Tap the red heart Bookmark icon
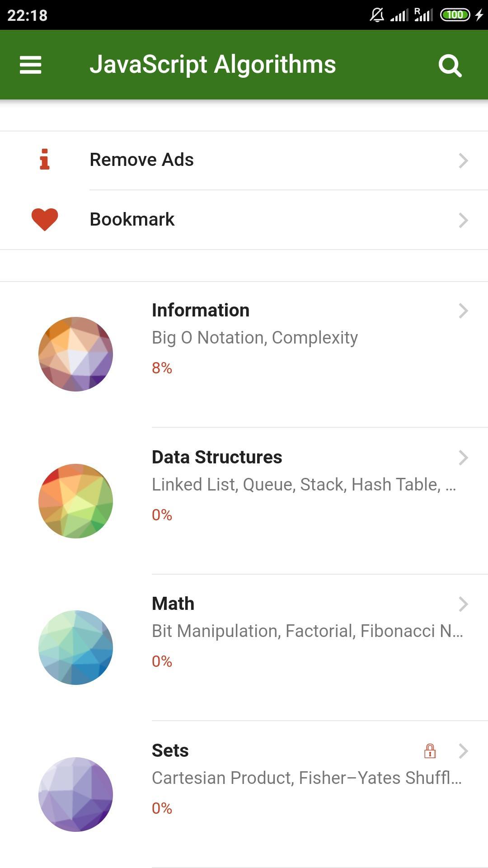The width and height of the screenshot is (488, 868). pos(45,220)
